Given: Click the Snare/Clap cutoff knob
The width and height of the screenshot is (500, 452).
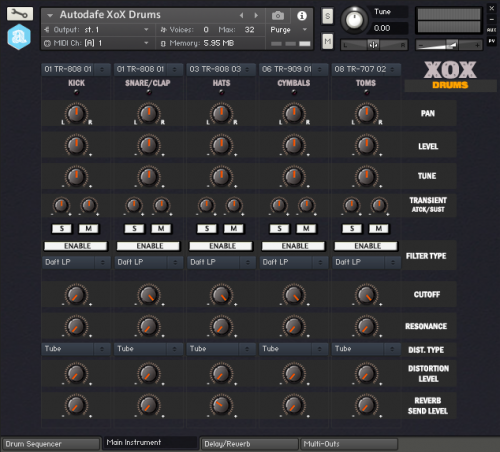Looking at the screenshot, I should coord(149,295).
